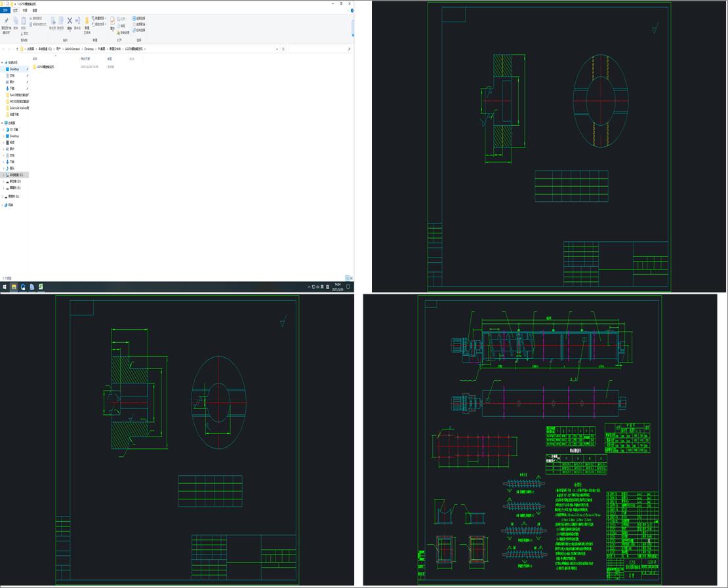Switch to the View ribbon tab
The image size is (728, 588).
point(34,10)
